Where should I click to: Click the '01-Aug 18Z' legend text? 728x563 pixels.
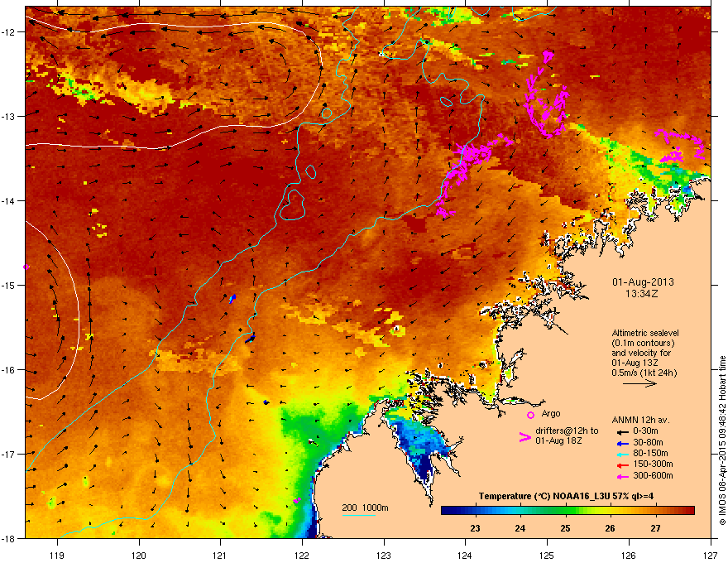pos(558,440)
